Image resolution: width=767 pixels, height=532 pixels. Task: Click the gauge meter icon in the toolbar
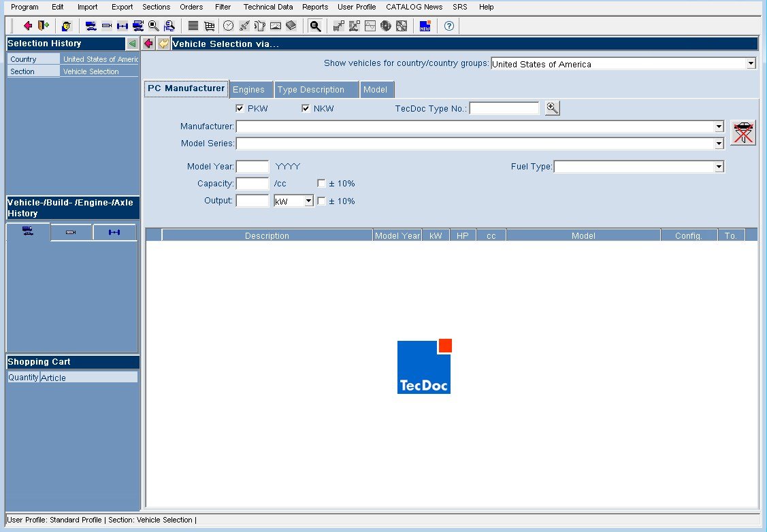276,26
